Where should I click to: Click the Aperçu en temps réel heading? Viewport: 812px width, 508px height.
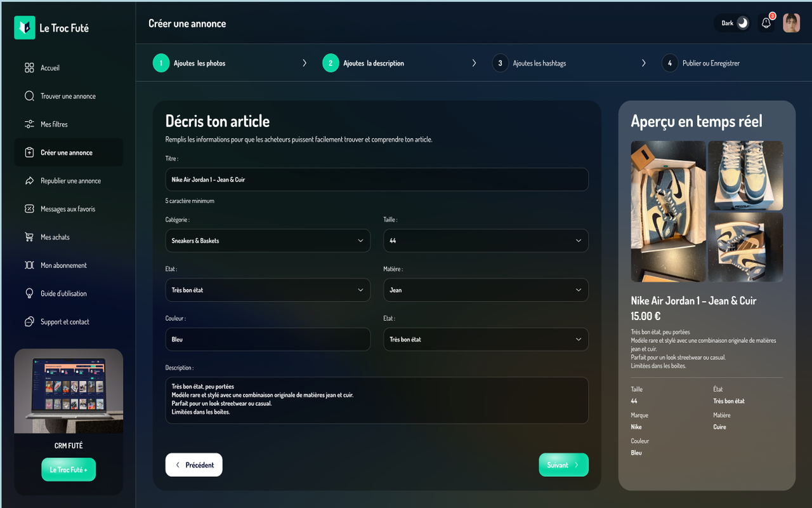(697, 121)
